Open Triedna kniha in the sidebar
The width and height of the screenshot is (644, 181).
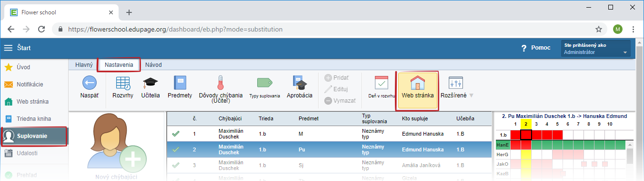[34, 118]
